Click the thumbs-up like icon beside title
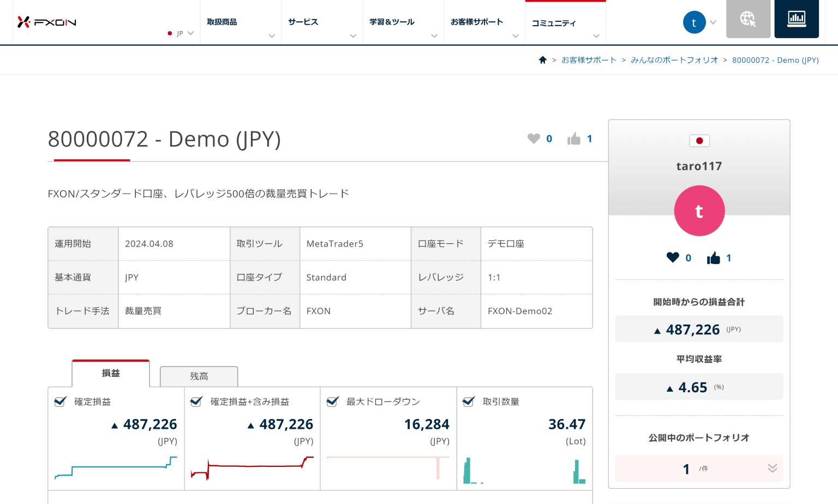This screenshot has width=838, height=504. (574, 139)
